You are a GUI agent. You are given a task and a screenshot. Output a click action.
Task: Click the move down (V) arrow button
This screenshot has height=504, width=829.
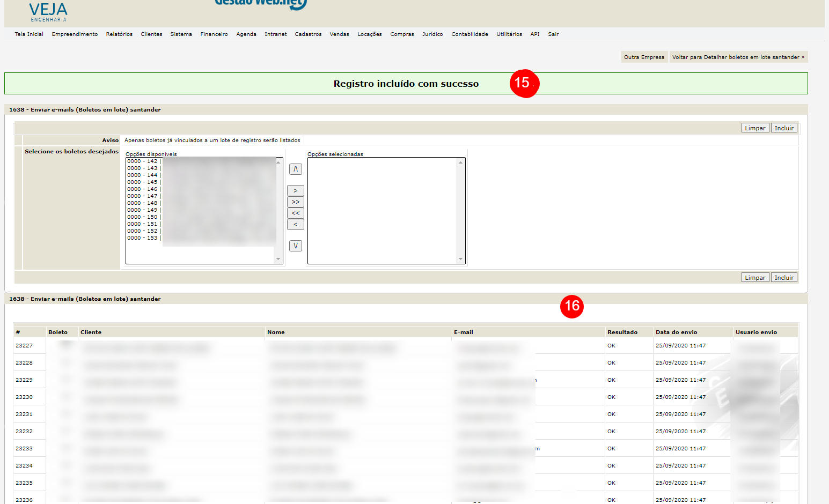pos(295,246)
